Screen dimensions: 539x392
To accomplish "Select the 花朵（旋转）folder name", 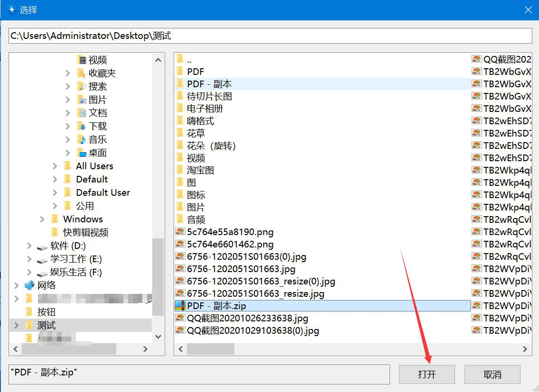I will (212, 146).
